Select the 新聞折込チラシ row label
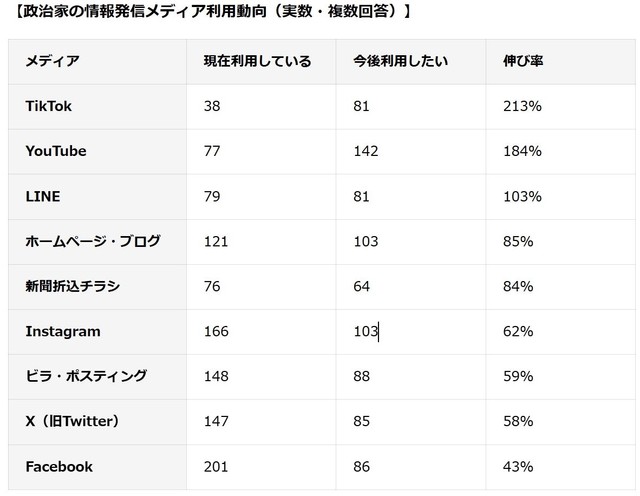This screenshot has width=640, height=496. click(72, 286)
